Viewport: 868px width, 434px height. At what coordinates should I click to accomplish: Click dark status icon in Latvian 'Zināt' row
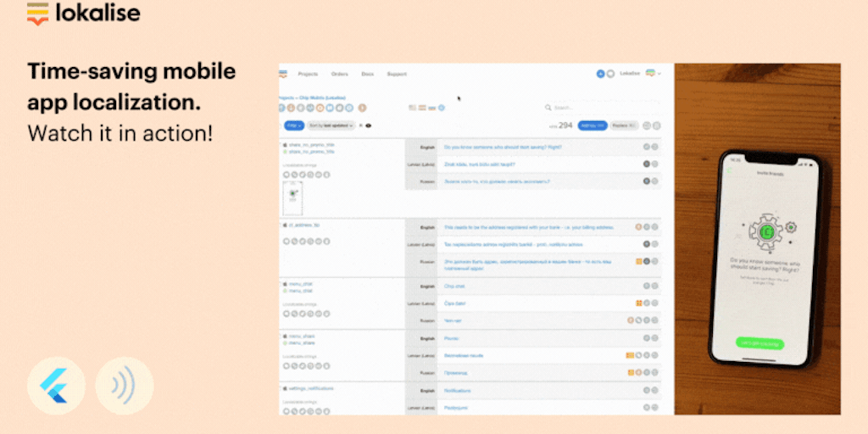pyautogui.click(x=646, y=164)
